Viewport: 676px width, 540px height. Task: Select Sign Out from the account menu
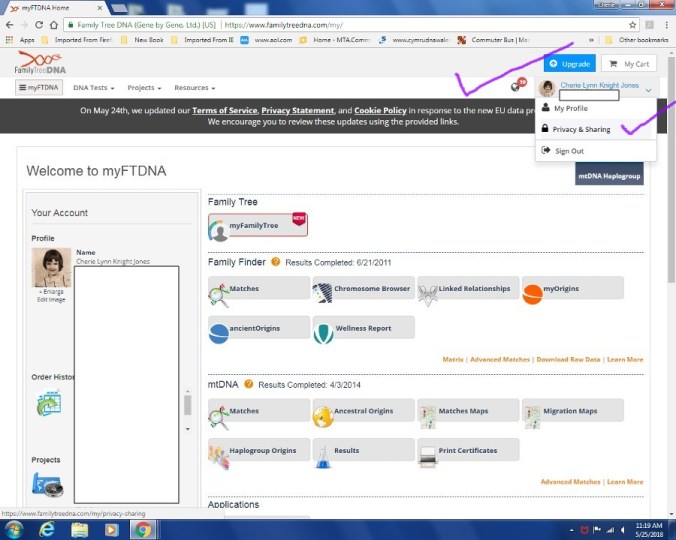point(596,151)
